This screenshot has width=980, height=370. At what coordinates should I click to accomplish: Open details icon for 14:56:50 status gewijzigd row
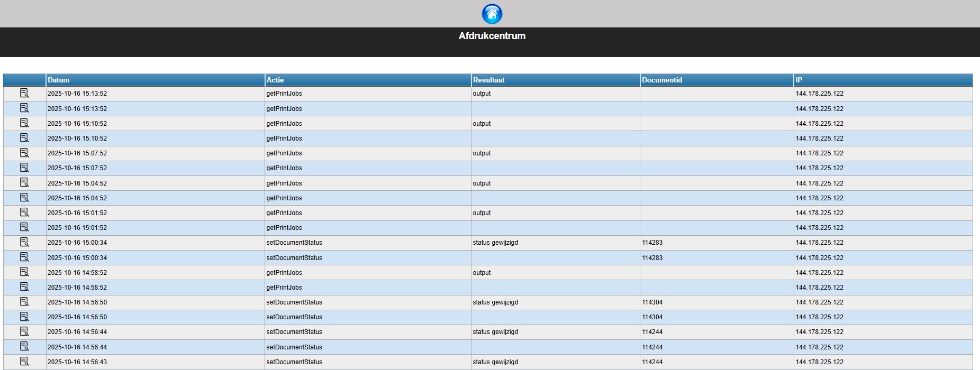click(24, 302)
